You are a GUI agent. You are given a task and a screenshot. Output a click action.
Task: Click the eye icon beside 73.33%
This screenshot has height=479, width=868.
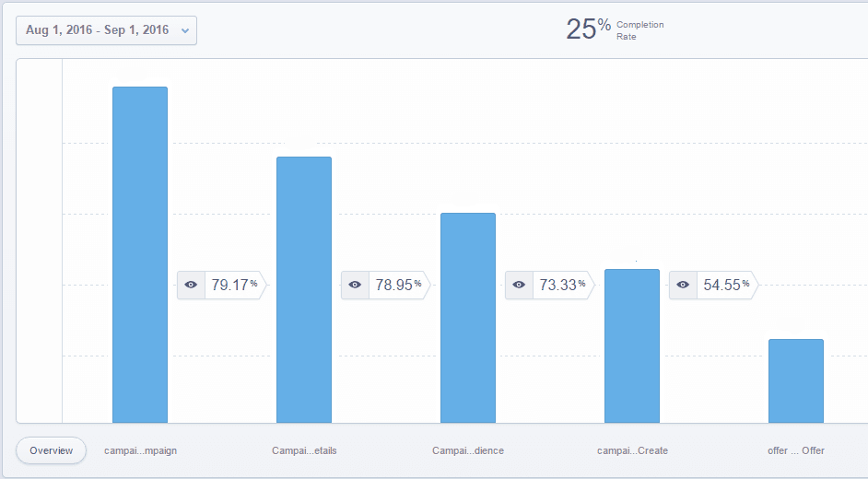pyautogui.click(x=519, y=286)
